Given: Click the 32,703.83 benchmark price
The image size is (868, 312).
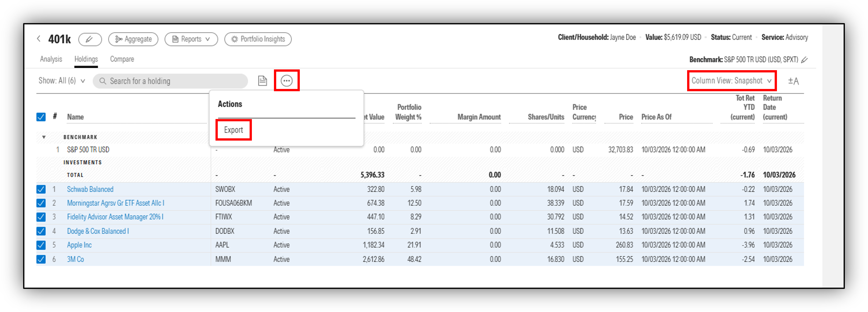Looking at the screenshot, I should point(620,149).
